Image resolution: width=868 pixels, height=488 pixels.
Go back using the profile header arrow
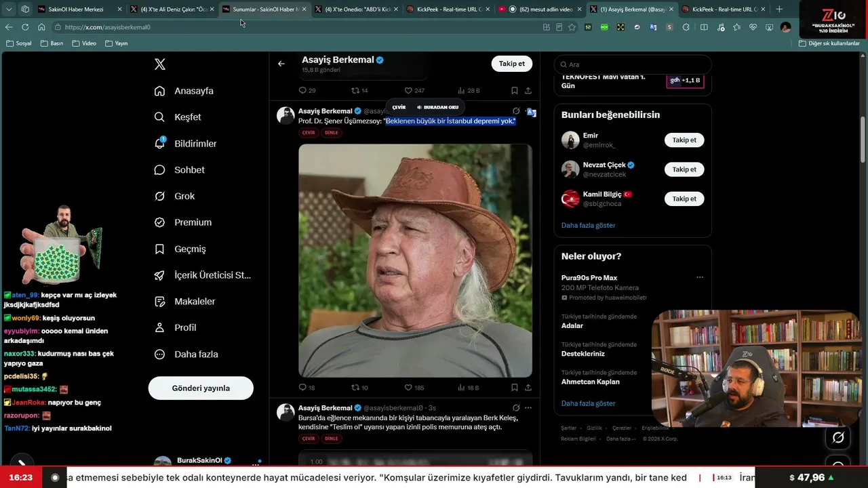point(281,64)
